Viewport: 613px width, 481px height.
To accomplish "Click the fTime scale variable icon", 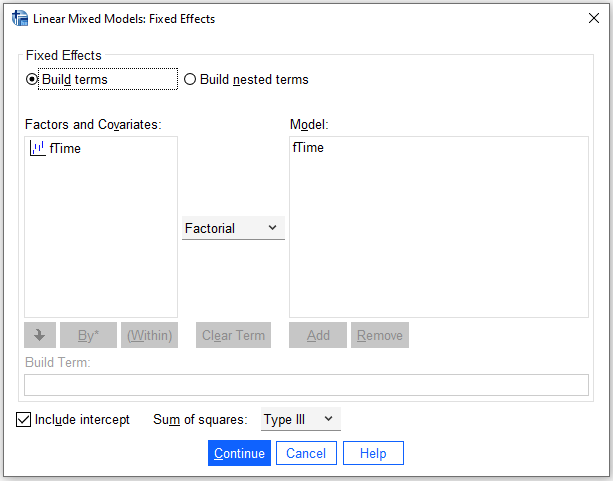I will pyautogui.click(x=38, y=149).
